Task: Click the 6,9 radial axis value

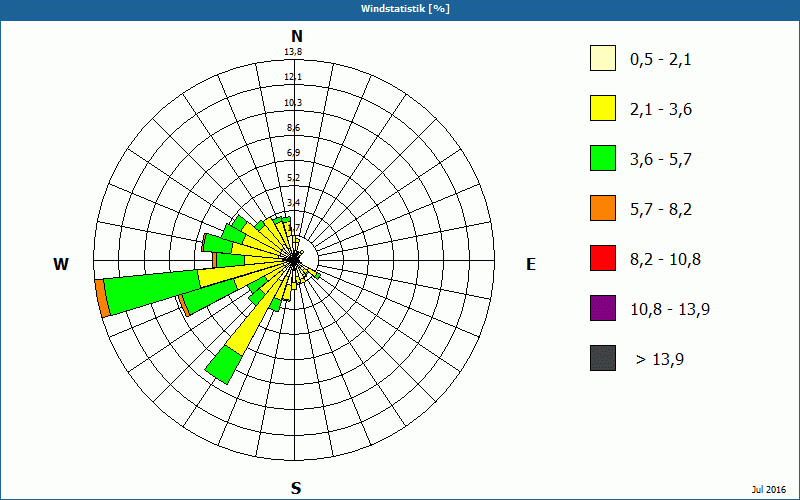Action: (x=293, y=153)
